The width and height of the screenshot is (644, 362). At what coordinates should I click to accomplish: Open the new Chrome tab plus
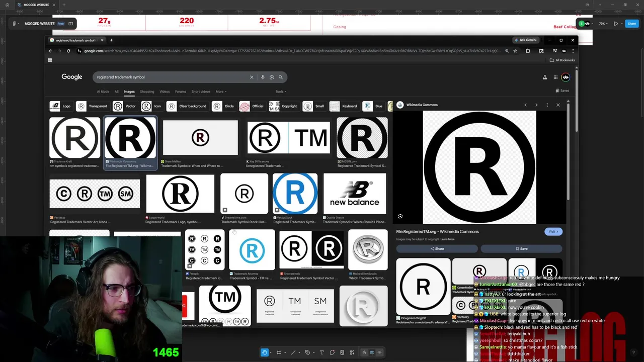click(111, 40)
